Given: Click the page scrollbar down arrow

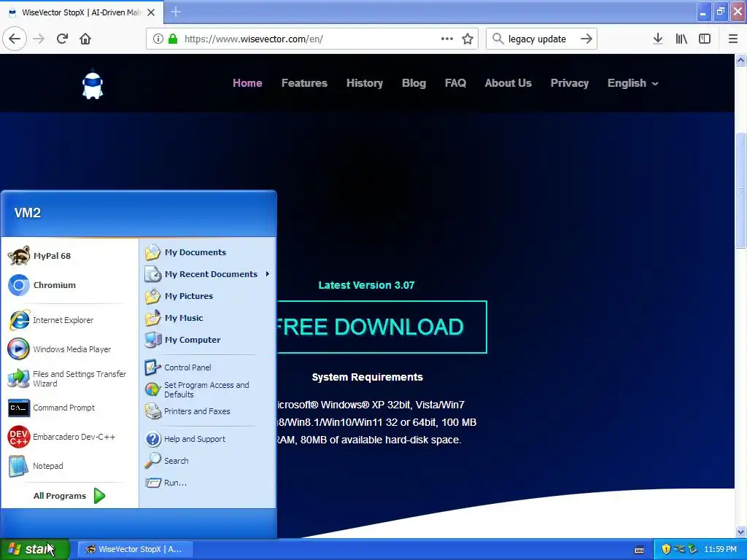Looking at the screenshot, I should tap(740, 532).
